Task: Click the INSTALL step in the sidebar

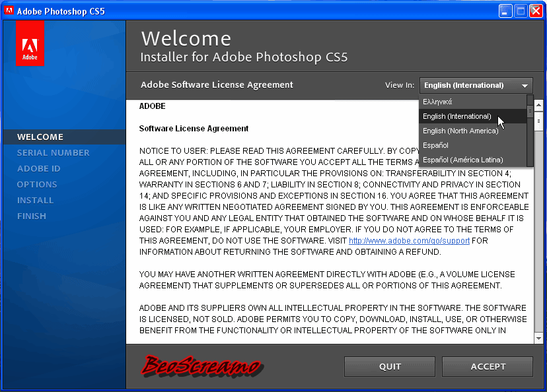Action: click(35, 201)
